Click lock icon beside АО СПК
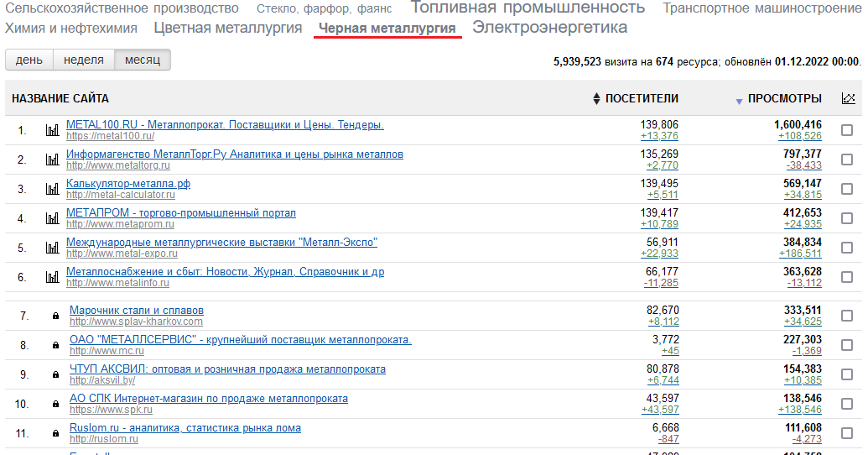The height and width of the screenshot is (455, 868). tap(55, 404)
